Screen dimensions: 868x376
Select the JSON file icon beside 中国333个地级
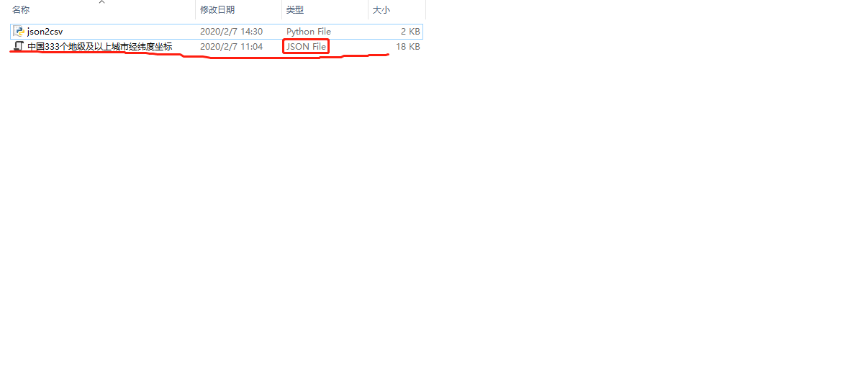click(19, 46)
